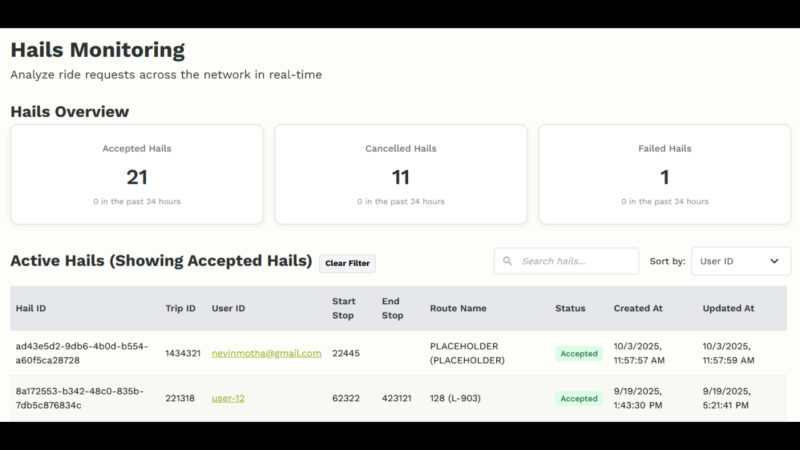Click Accepted badge in the PLACEHOLDER route row

tap(579, 353)
